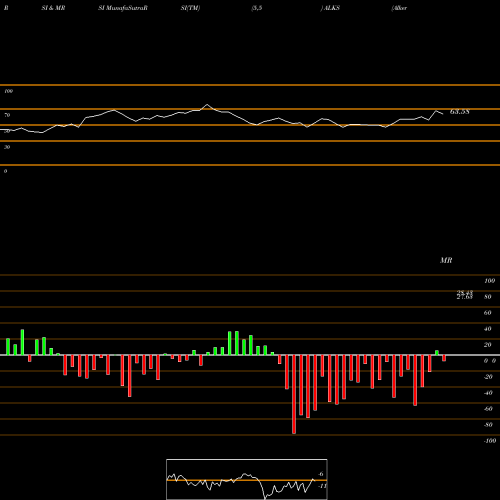
Task: Click the 'SI MunafaSutraR' header label
Action: click(123, 8)
